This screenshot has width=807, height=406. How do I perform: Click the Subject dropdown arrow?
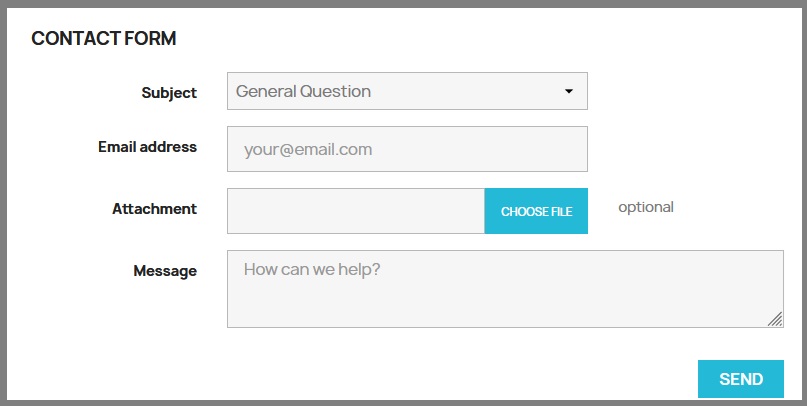tap(569, 91)
